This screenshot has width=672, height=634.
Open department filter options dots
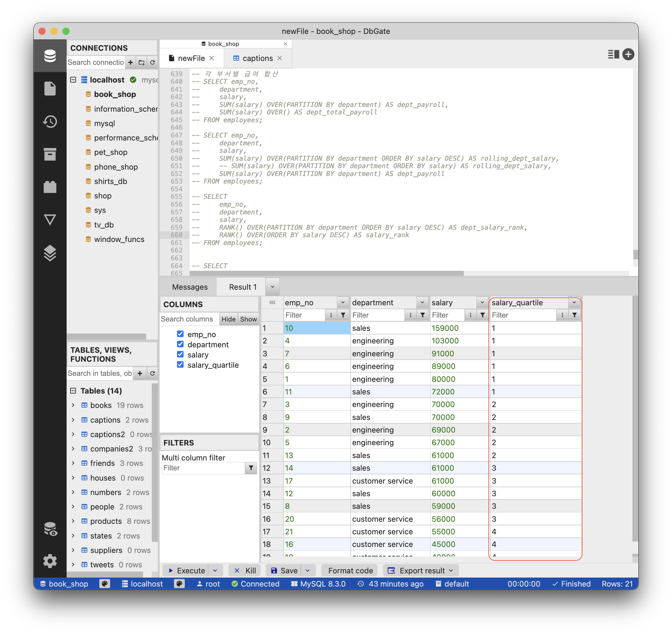pos(410,315)
